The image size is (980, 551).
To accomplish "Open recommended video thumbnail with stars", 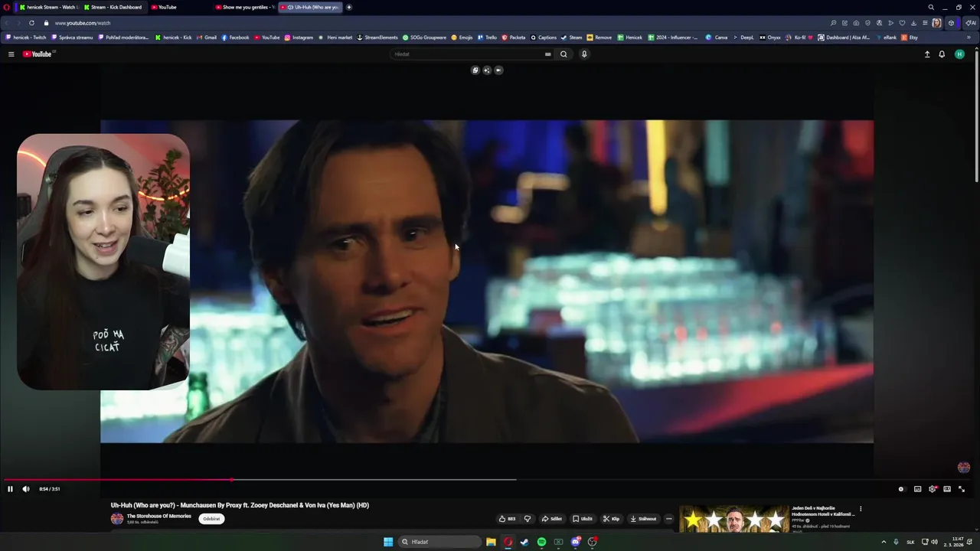I will (733, 520).
